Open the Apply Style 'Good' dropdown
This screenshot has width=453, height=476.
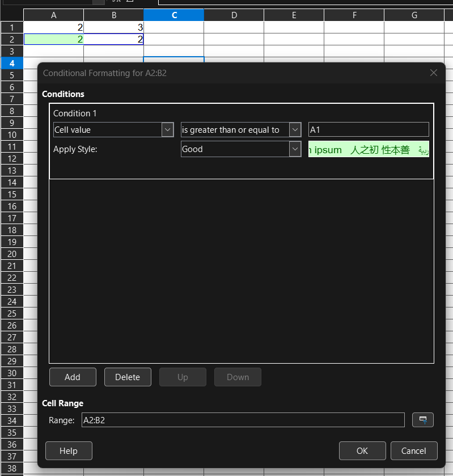[295, 149]
